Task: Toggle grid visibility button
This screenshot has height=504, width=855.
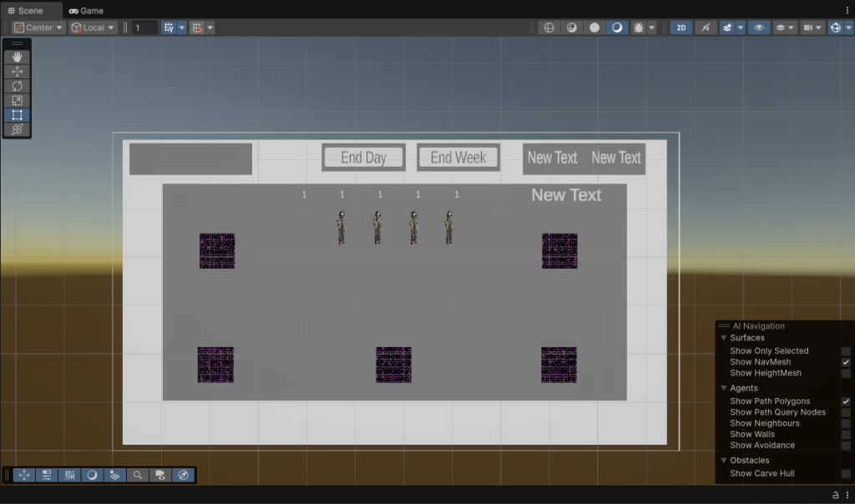Action: pyautogui.click(x=169, y=28)
